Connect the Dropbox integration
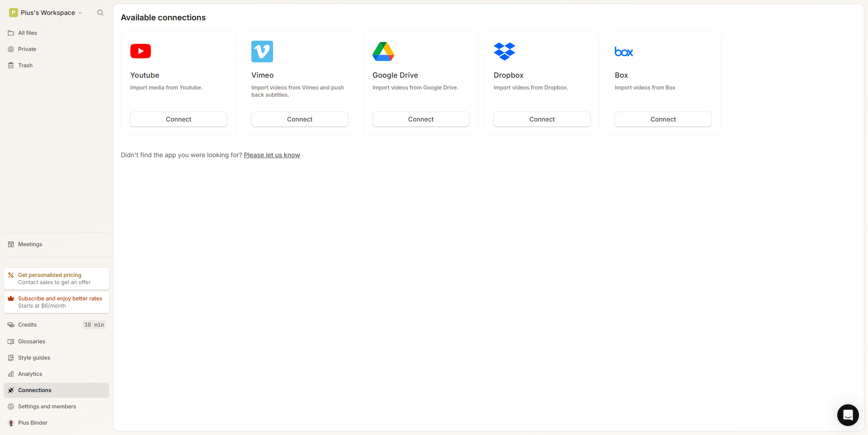 (542, 119)
